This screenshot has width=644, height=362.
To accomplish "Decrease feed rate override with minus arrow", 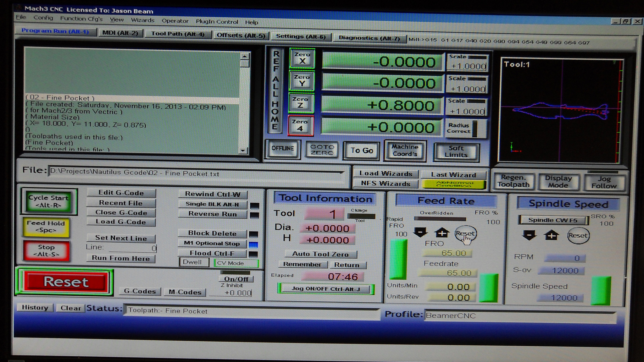I will [420, 233].
